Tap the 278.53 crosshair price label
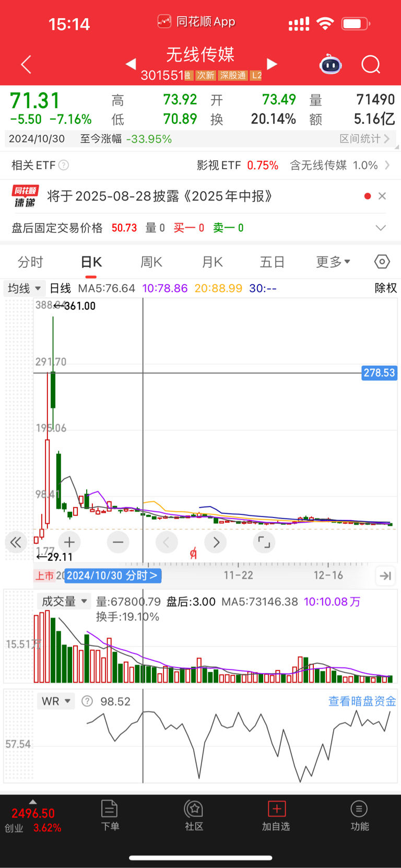401x868 pixels. (380, 373)
